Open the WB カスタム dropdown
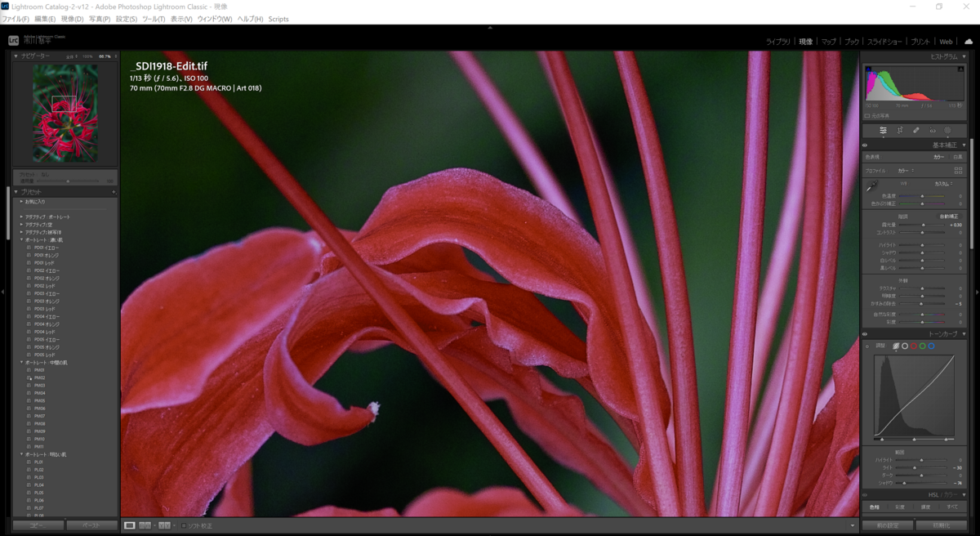 [944, 184]
